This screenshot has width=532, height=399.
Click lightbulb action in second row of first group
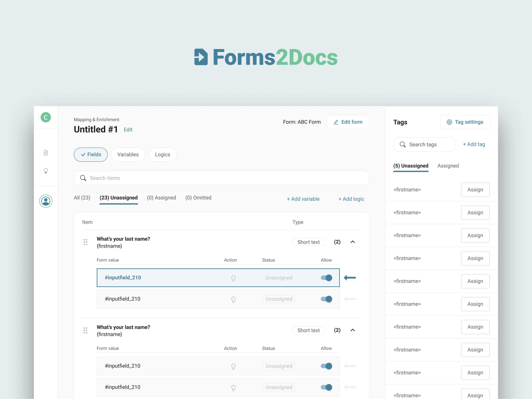coord(233,299)
